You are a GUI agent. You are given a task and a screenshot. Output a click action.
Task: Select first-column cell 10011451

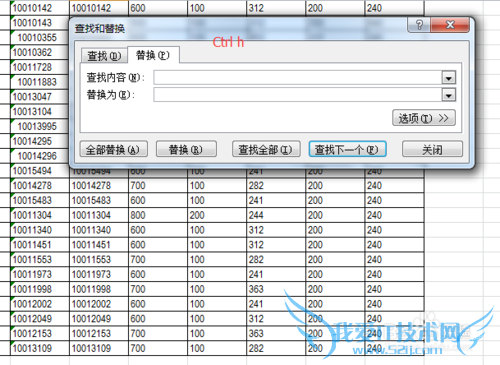[x=40, y=245]
